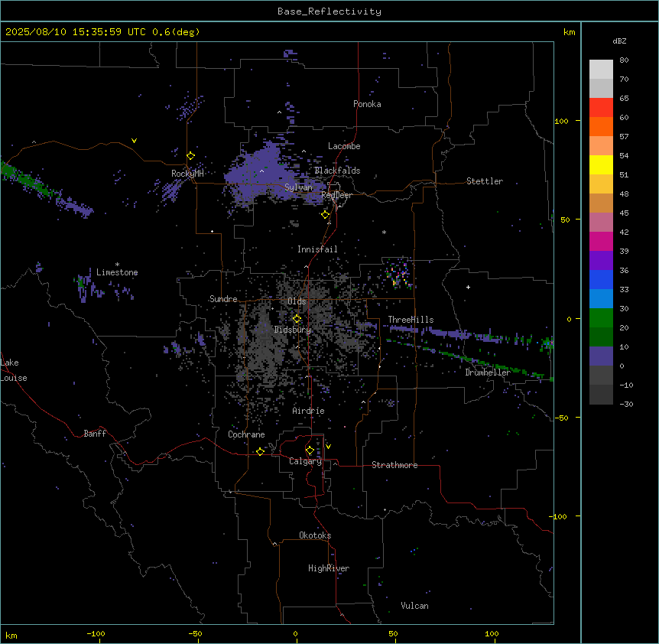Click the yellow diamond marker near RockyMH
The height and width of the screenshot is (644, 659).
pyautogui.click(x=191, y=156)
